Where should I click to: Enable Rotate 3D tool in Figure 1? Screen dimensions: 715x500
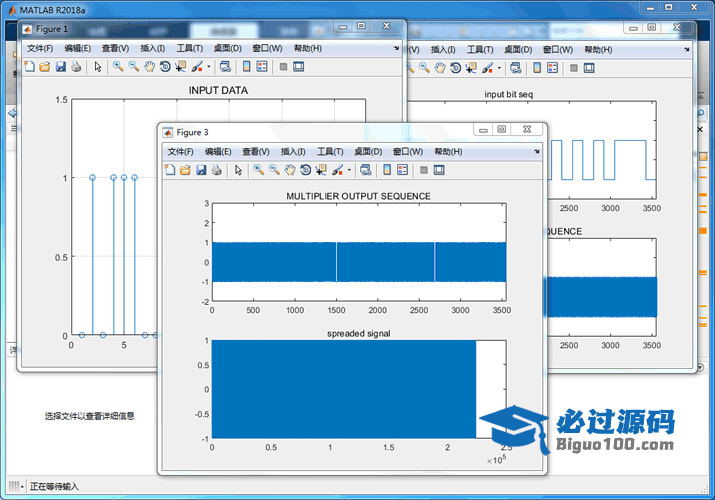point(165,67)
